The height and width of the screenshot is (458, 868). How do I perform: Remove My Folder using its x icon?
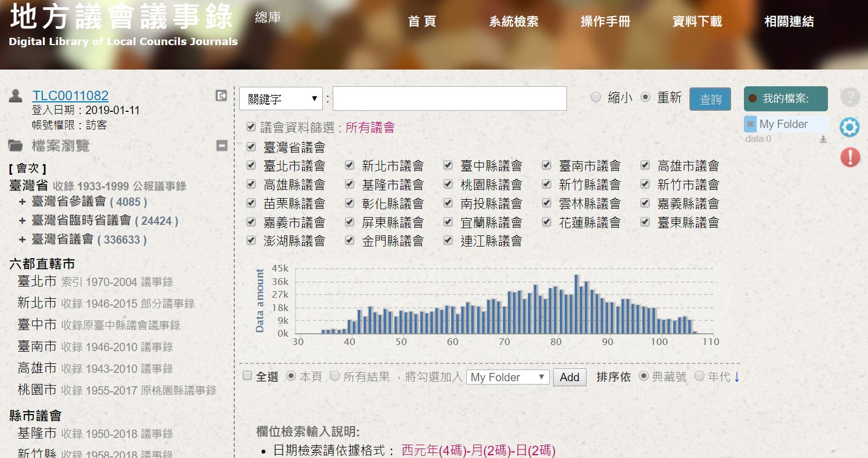click(751, 124)
